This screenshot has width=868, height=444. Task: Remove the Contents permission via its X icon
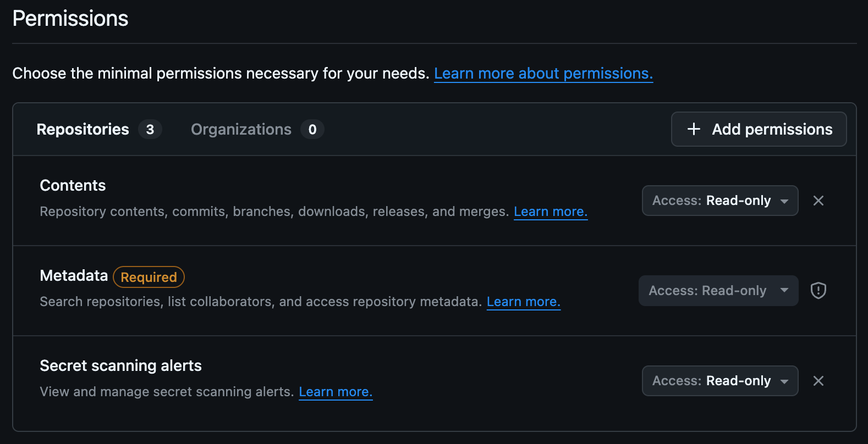click(818, 201)
